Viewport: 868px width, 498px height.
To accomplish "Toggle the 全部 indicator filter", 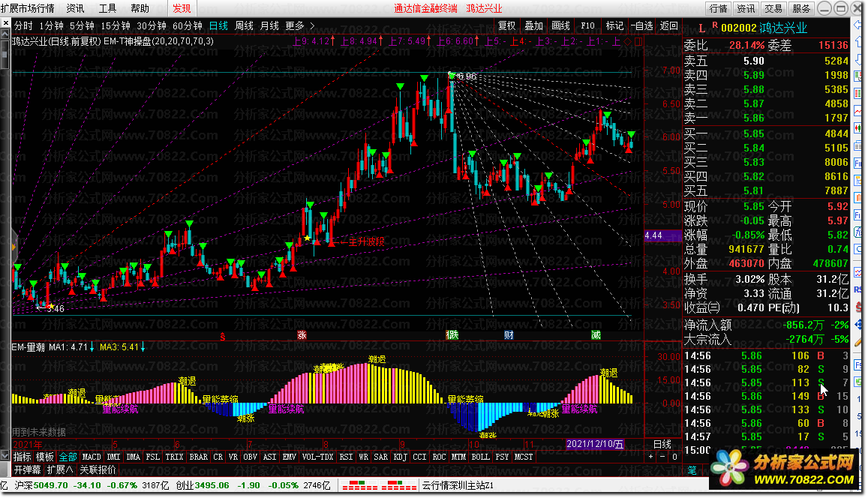I will (68, 457).
